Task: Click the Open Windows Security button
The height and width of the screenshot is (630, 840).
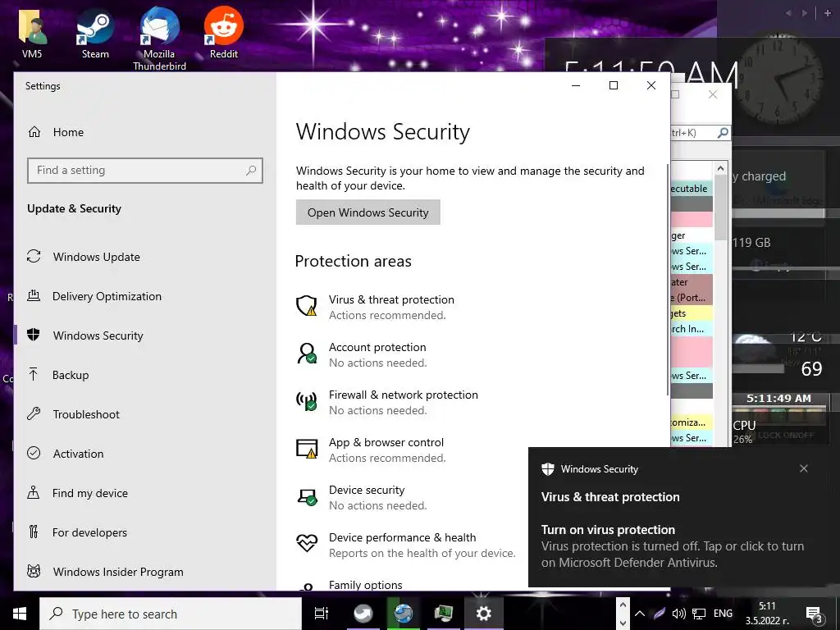Action: click(x=368, y=212)
